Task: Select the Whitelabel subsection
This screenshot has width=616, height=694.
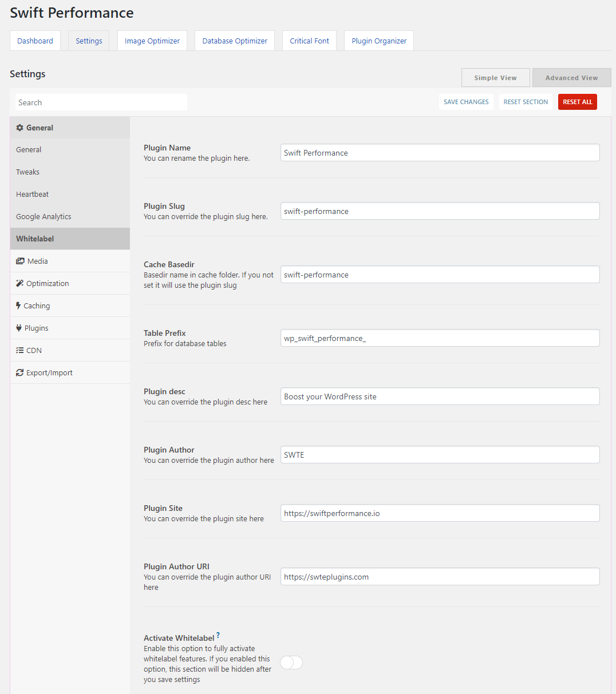Action: click(x=70, y=239)
